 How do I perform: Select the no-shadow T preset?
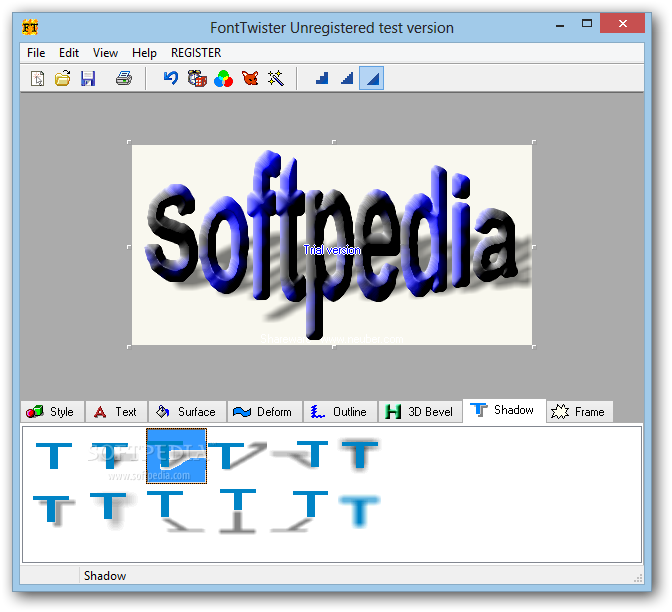[x=54, y=456]
